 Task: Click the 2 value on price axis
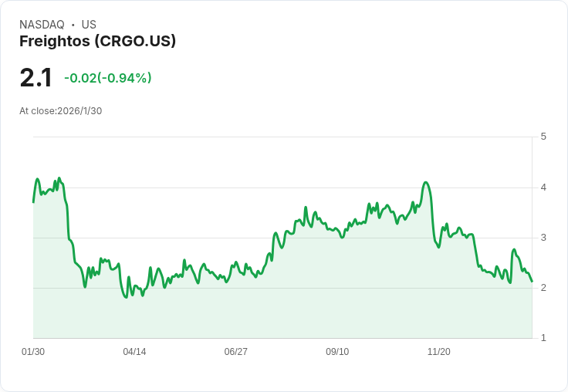[543, 288]
